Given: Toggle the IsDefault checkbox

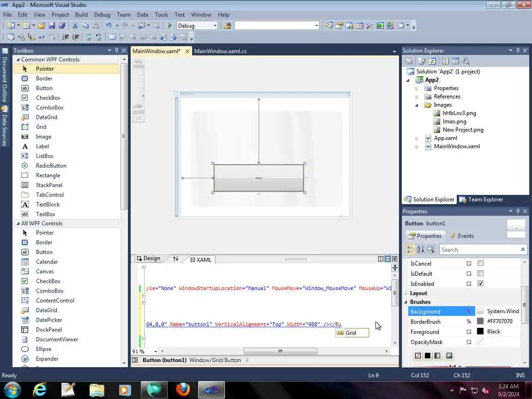Looking at the screenshot, I should coord(480,273).
